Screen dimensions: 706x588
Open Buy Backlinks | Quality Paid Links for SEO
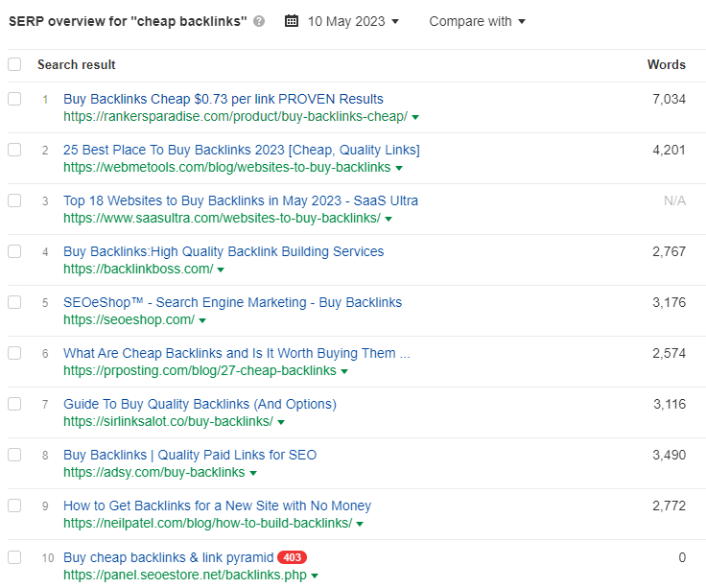[x=190, y=455]
